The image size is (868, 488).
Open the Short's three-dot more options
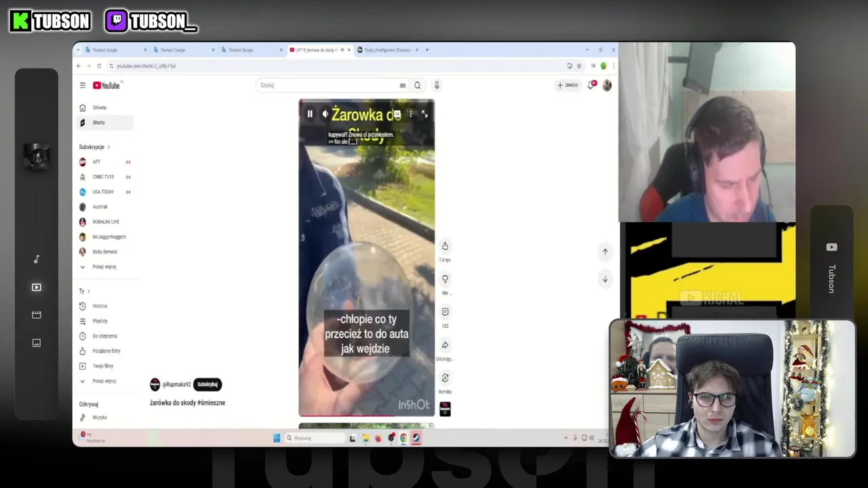pos(411,114)
